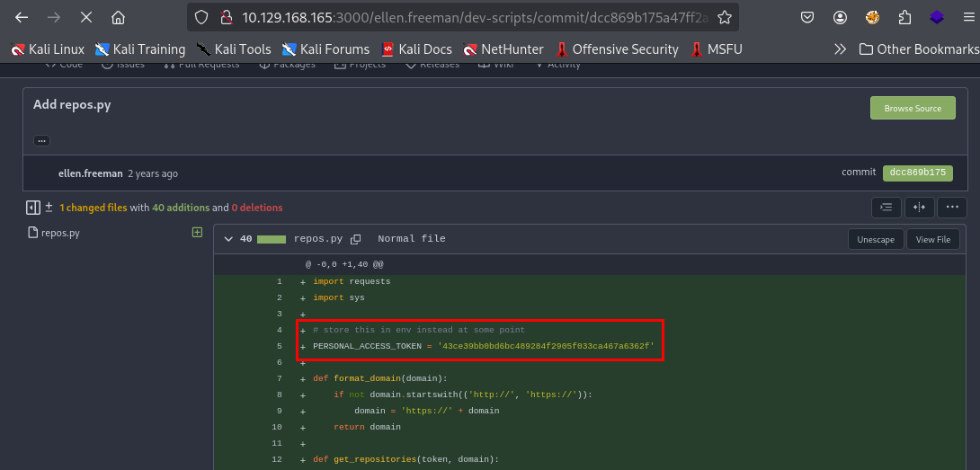Open ellen.freeman's profile link
980x470 pixels.
click(x=90, y=173)
